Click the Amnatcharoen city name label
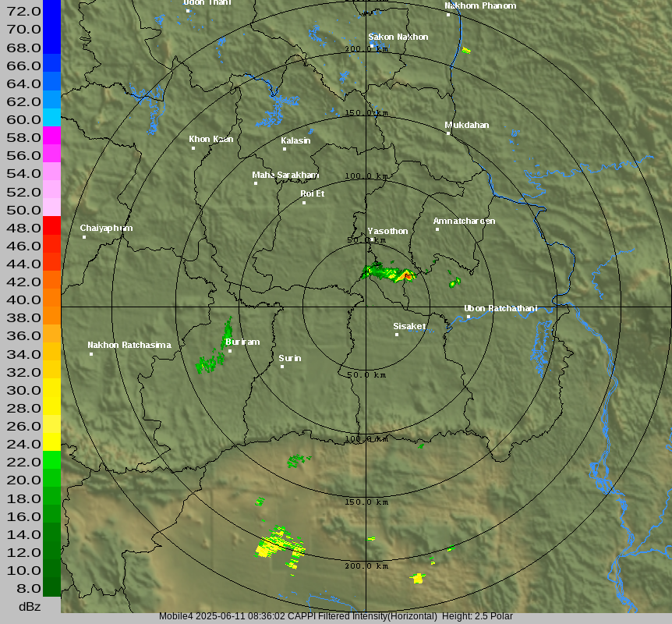 click(464, 221)
